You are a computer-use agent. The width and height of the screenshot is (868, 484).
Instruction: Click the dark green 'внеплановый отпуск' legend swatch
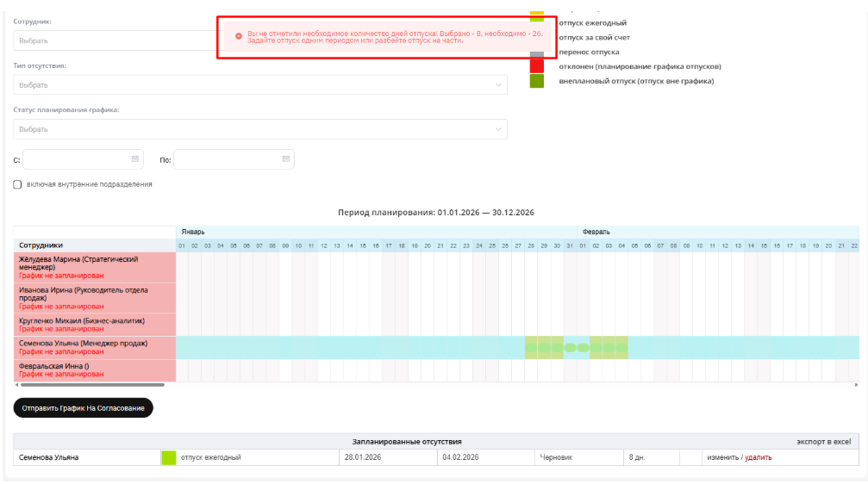(537, 81)
